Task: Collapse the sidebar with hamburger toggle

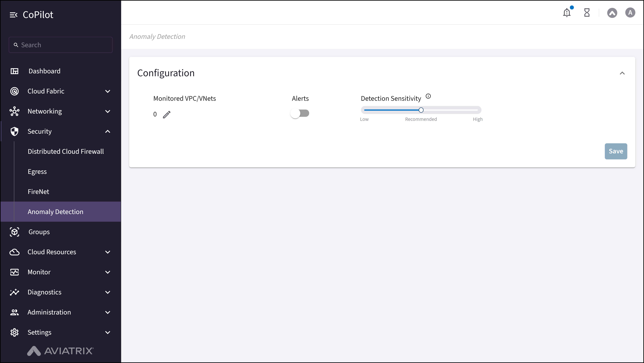Action: 14,15
